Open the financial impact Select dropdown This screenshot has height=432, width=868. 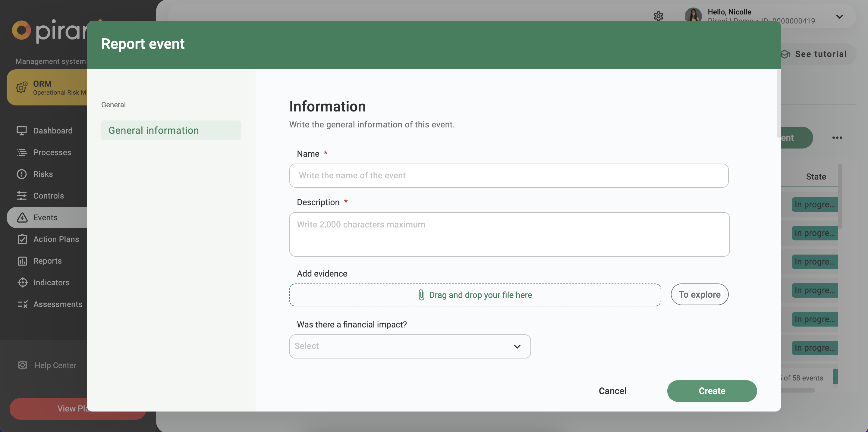coord(410,346)
